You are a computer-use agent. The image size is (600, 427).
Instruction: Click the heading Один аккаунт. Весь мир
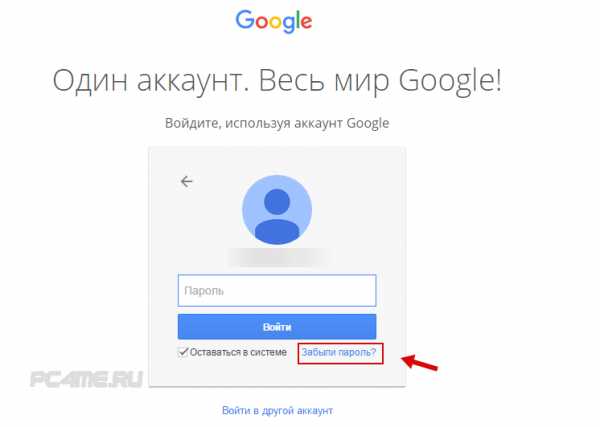(x=219, y=81)
